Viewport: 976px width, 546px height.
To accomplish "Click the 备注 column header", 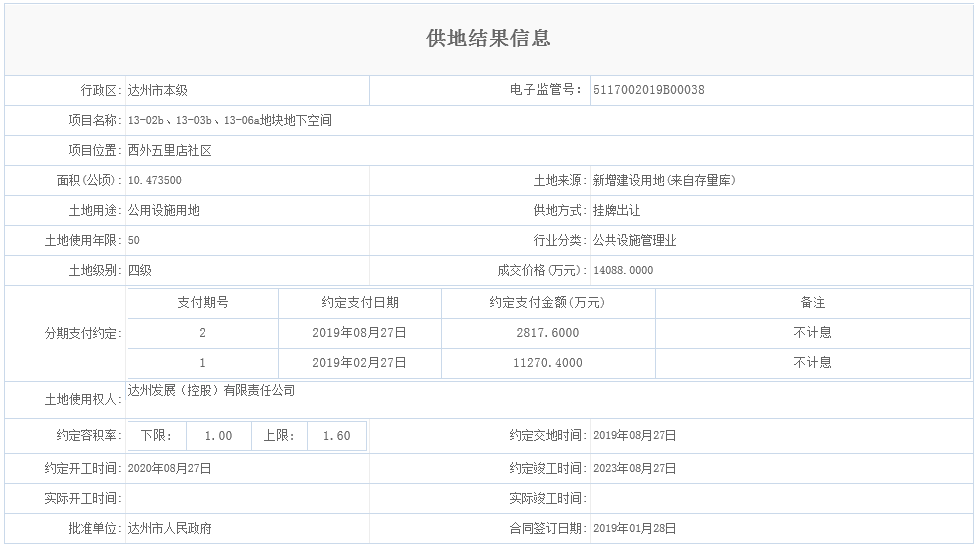I will point(812,303).
